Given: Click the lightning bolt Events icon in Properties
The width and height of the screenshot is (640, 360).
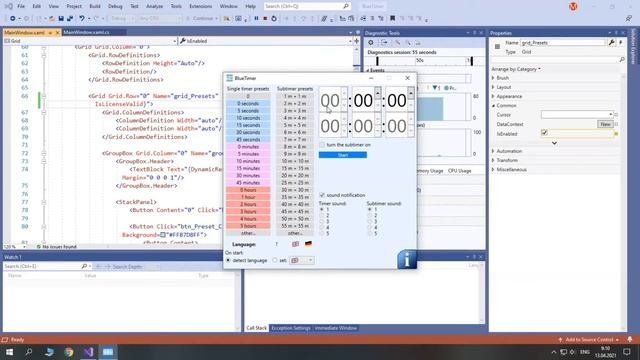Looking at the screenshot, I should pyautogui.click(x=620, y=42).
